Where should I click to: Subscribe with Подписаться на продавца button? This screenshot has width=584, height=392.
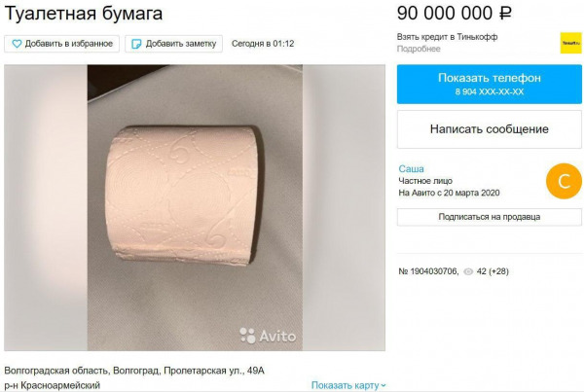(489, 217)
